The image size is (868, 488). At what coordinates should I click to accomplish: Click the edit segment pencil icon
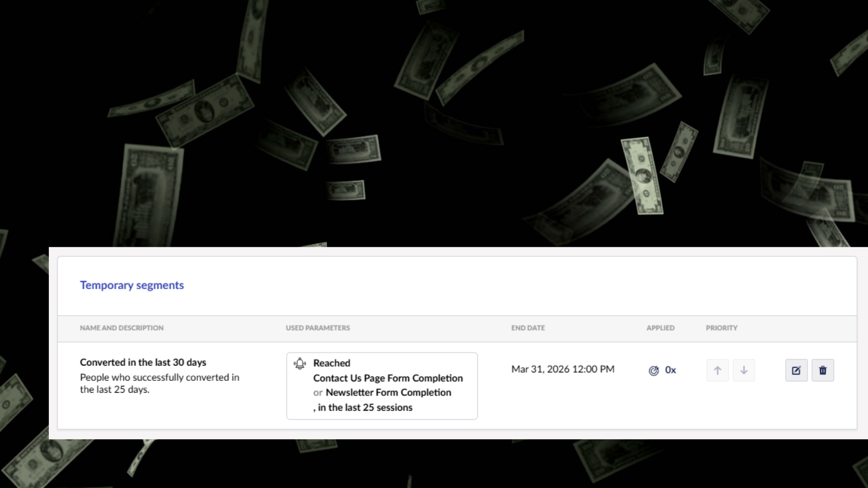(x=796, y=371)
